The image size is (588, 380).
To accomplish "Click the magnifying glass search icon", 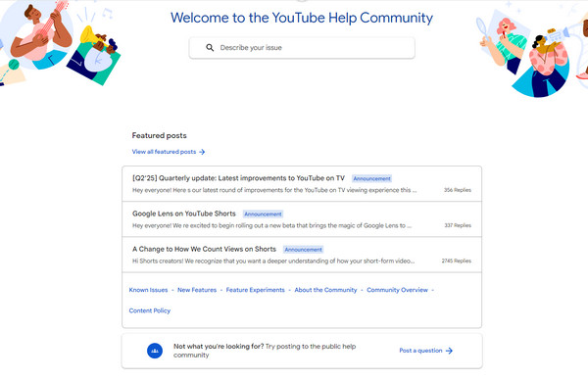I will (210, 48).
